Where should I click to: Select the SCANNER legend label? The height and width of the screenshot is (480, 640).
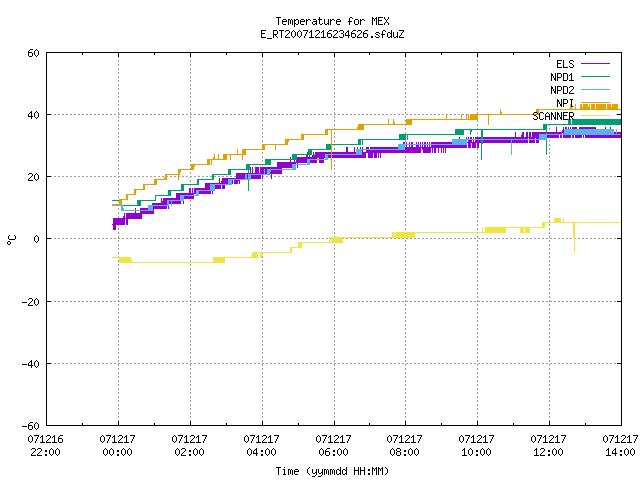[x=553, y=116]
